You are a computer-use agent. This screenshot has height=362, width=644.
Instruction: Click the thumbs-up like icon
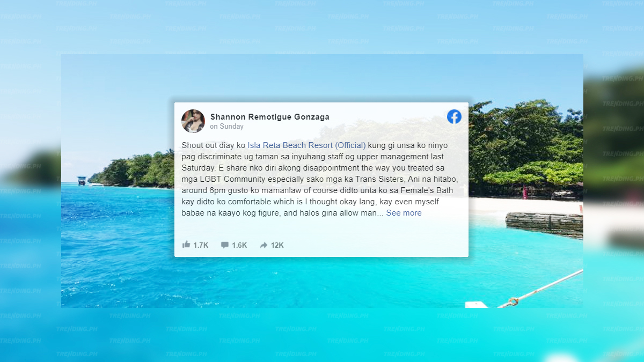[186, 245]
